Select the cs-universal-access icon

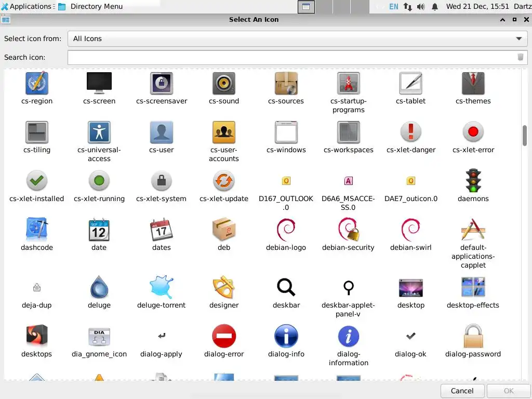99,132
